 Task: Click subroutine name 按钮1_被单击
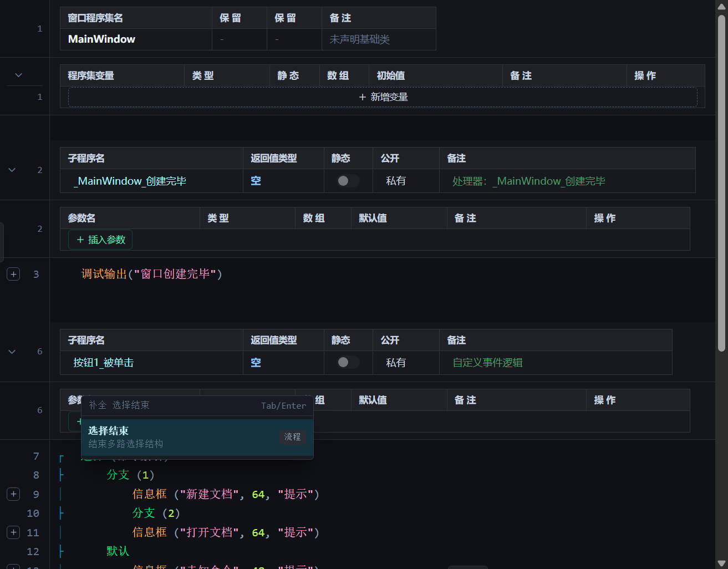pyautogui.click(x=103, y=362)
